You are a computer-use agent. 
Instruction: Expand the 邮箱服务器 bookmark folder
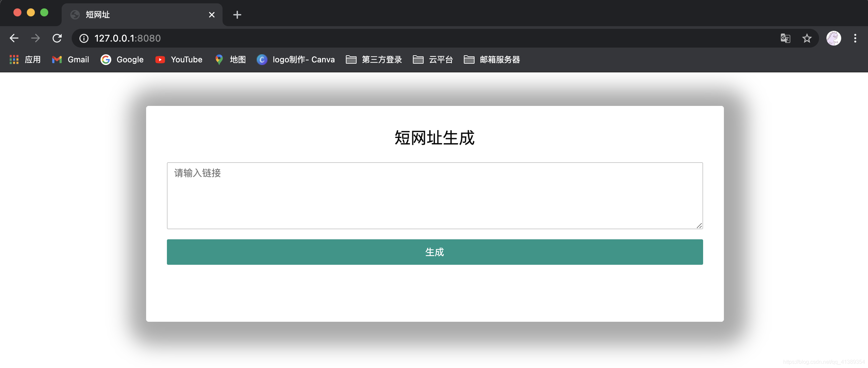coord(492,60)
